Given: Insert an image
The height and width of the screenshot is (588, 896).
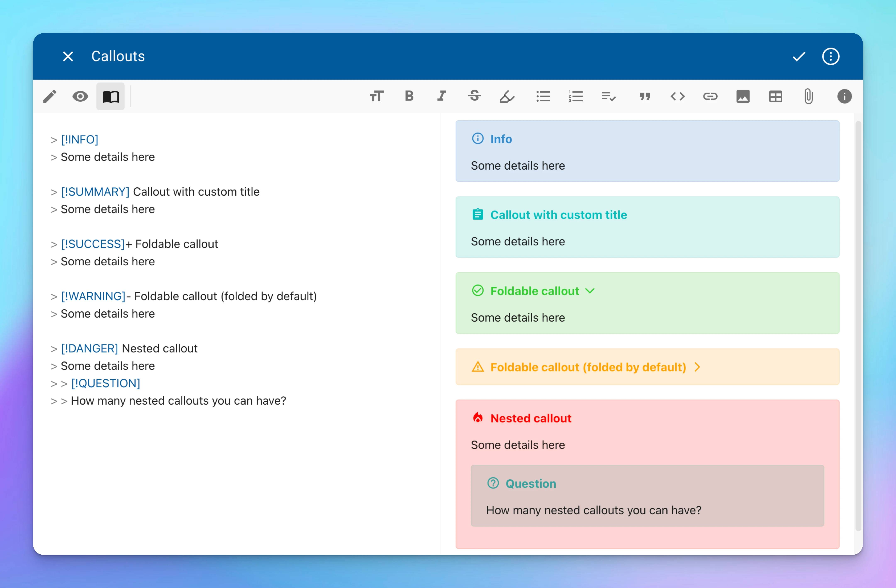Looking at the screenshot, I should pos(743,96).
